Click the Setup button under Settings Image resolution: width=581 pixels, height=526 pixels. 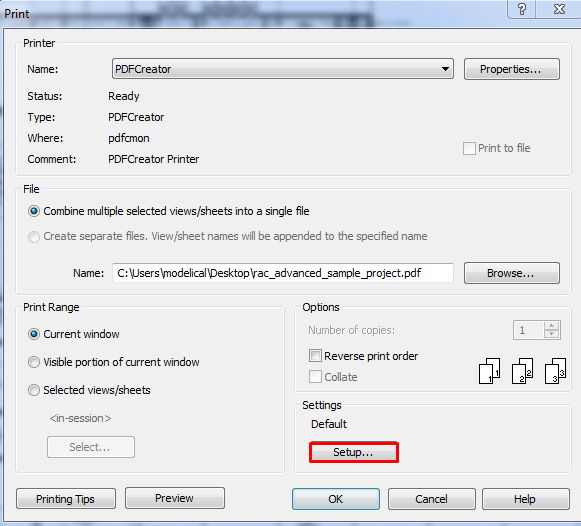click(x=353, y=452)
